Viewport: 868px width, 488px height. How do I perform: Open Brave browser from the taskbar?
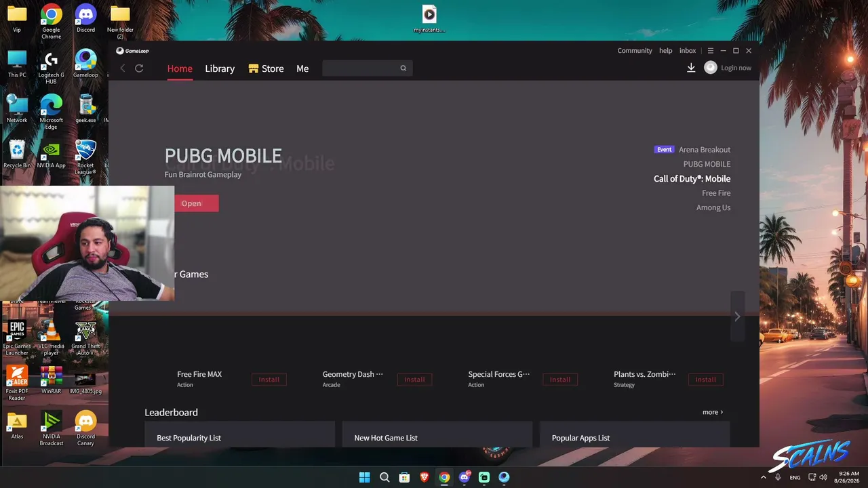tap(425, 477)
